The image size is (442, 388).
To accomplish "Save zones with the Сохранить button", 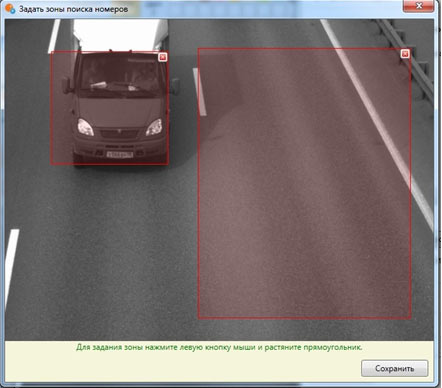I will [x=394, y=368].
